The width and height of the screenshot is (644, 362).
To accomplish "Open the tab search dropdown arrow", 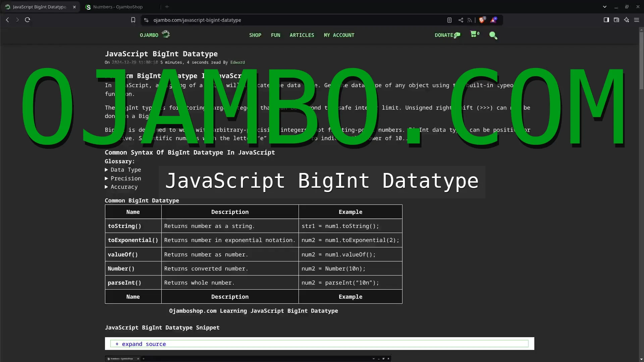I will click(605, 7).
